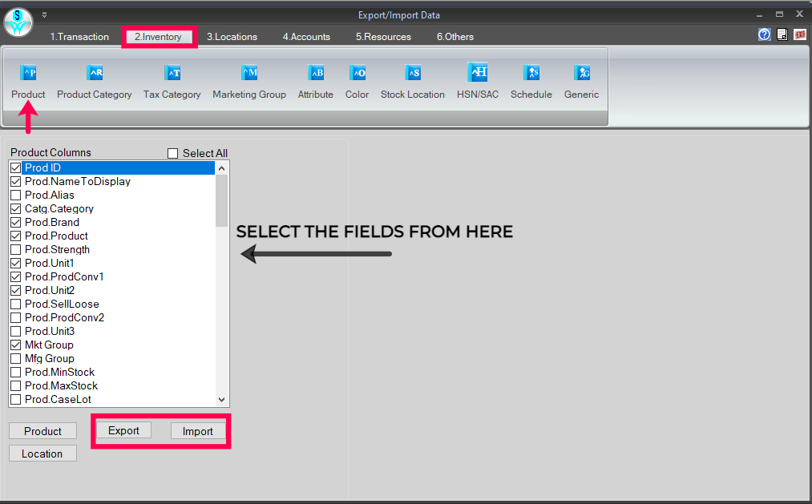The width and height of the screenshot is (812, 504).
Task: Choose the HSN/SAC ribbon icon
Action: tap(478, 81)
